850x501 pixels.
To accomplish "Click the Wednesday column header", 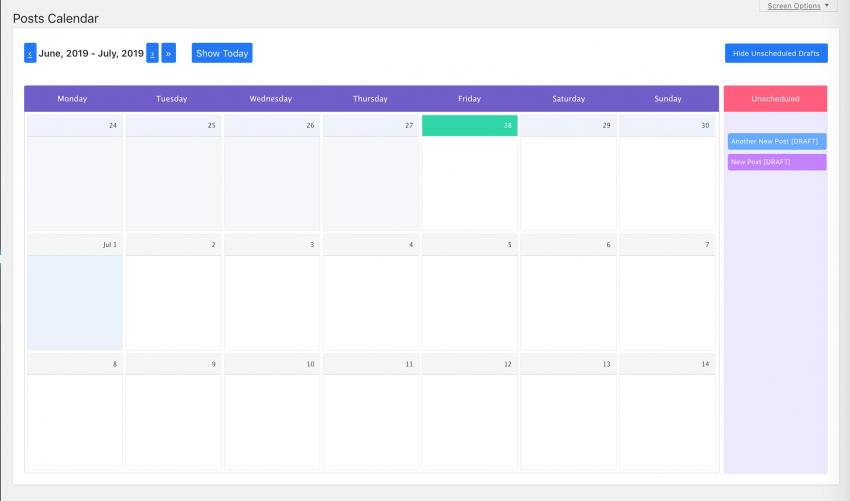I will (271, 99).
